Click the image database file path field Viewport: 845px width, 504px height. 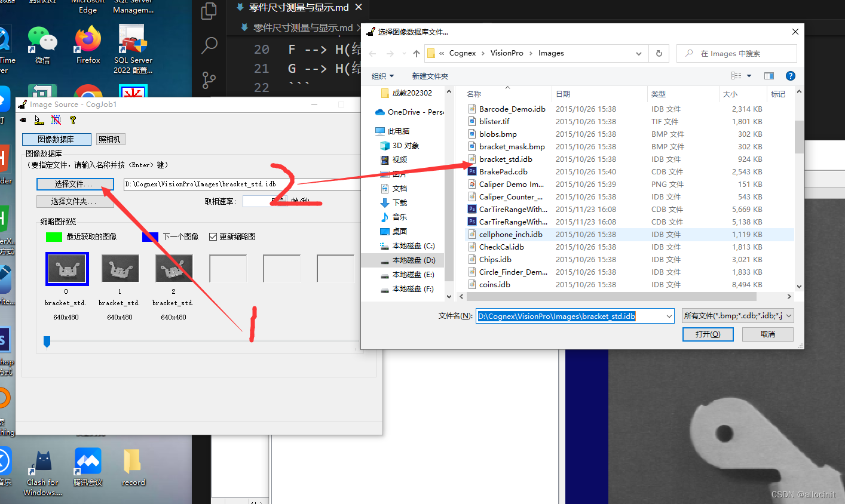pos(242,184)
